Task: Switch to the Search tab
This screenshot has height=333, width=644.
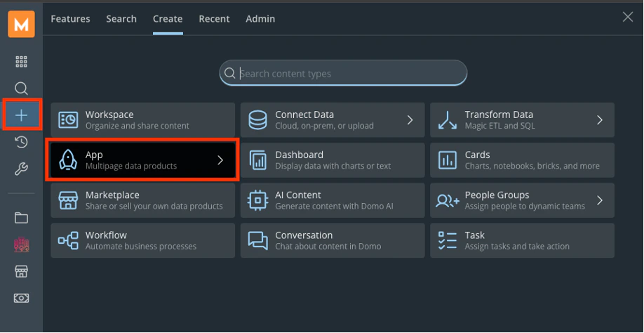Action: [121, 19]
